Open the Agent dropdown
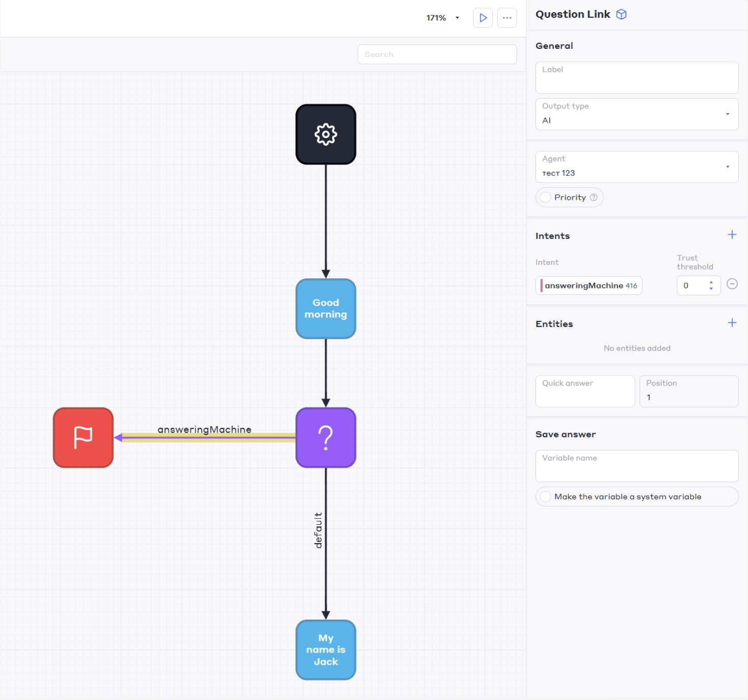 (636, 167)
